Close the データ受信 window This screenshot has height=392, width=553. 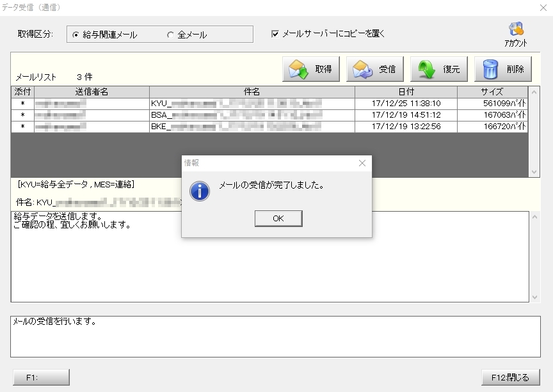tap(543, 8)
